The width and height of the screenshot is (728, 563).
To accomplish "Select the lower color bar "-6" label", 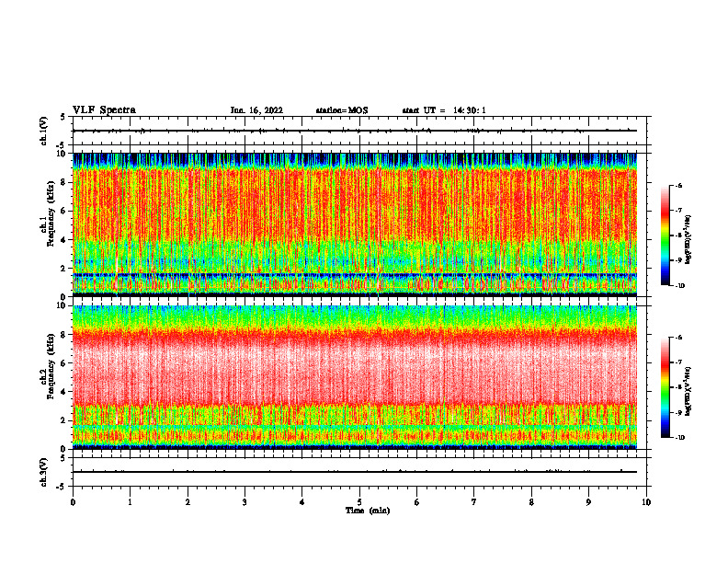I will [678, 338].
